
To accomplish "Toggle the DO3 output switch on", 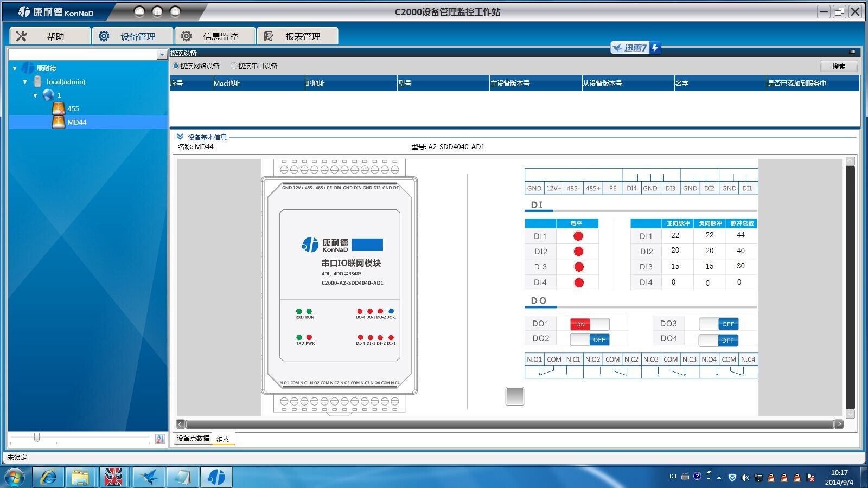I will [718, 324].
